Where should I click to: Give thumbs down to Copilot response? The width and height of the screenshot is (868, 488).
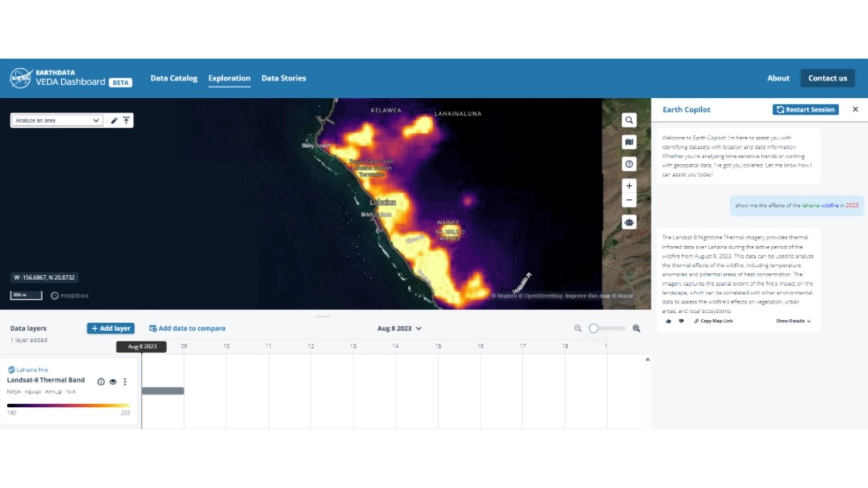pyautogui.click(x=681, y=321)
